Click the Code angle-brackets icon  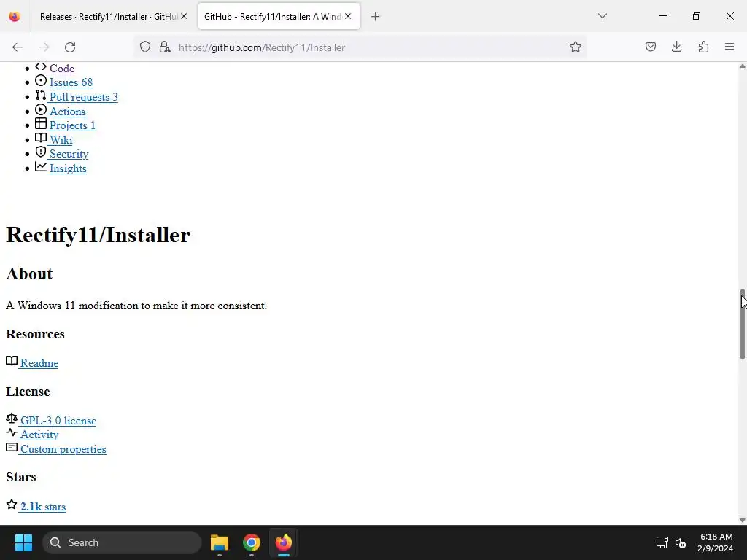(41, 66)
